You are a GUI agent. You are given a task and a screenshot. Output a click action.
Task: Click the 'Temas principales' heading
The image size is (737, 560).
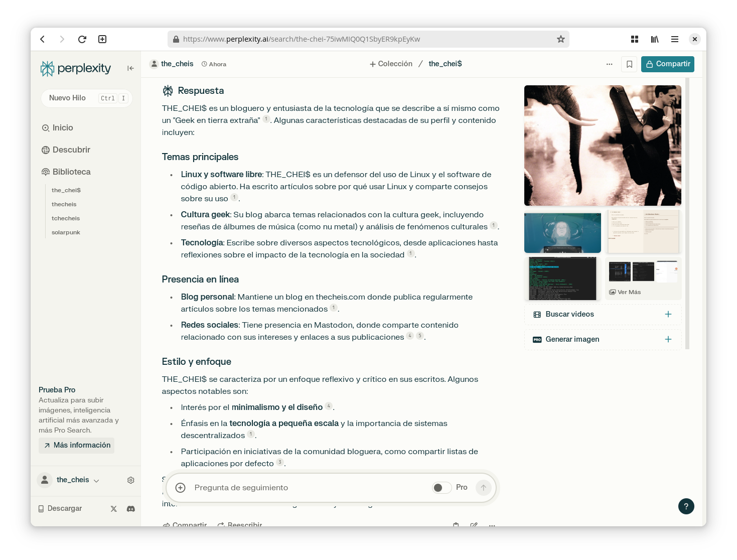click(200, 157)
